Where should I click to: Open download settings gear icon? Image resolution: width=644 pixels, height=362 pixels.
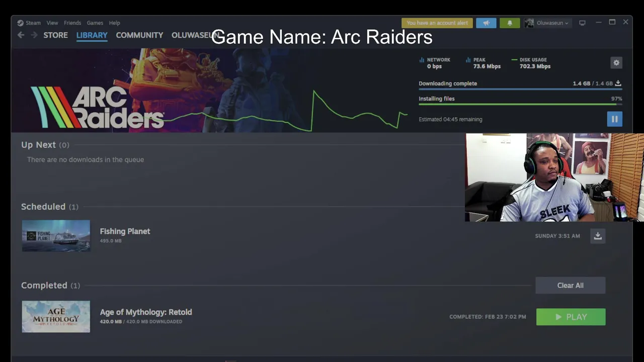[616, 62]
